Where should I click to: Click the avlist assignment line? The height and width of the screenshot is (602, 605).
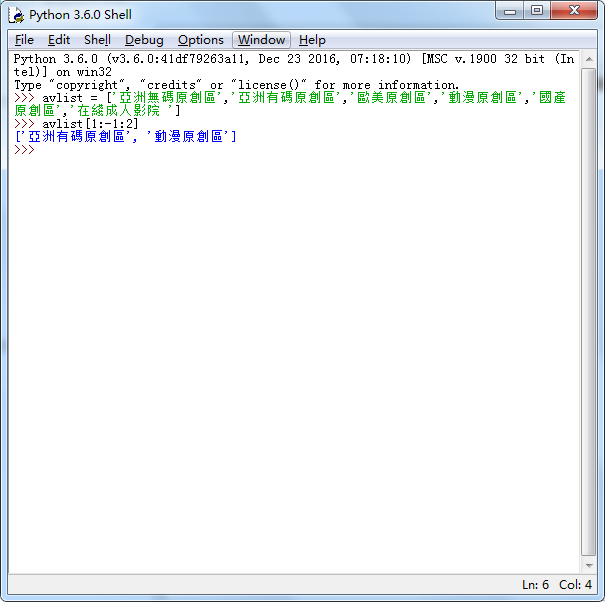[290, 104]
